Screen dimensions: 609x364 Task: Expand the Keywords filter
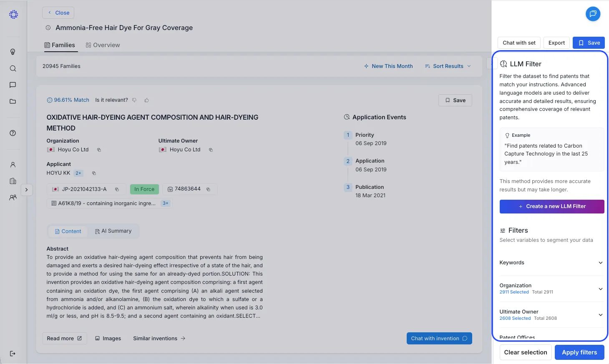[x=551, y=263]
